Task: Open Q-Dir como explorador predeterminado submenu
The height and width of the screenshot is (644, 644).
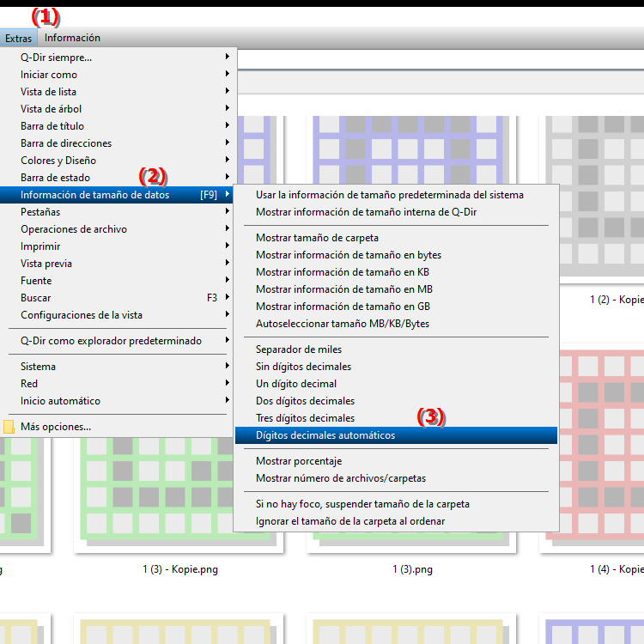Action: point(118,341)
